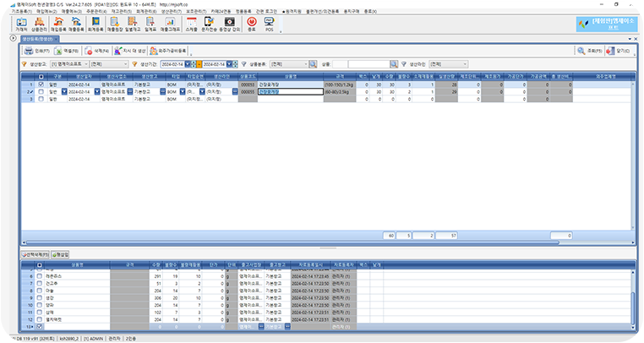Toggle checkbox of lower grid row 10
The width and height of the screenshot is (644, 343).
40,305
